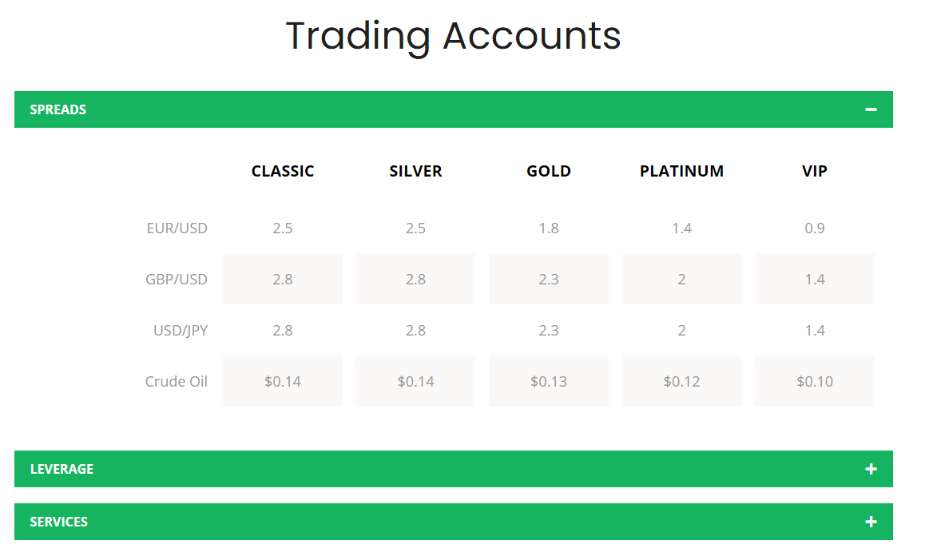Expand Leverage using the plus icon
The width and height of the screenshot is (925, 560).
[x=871, y=469]
